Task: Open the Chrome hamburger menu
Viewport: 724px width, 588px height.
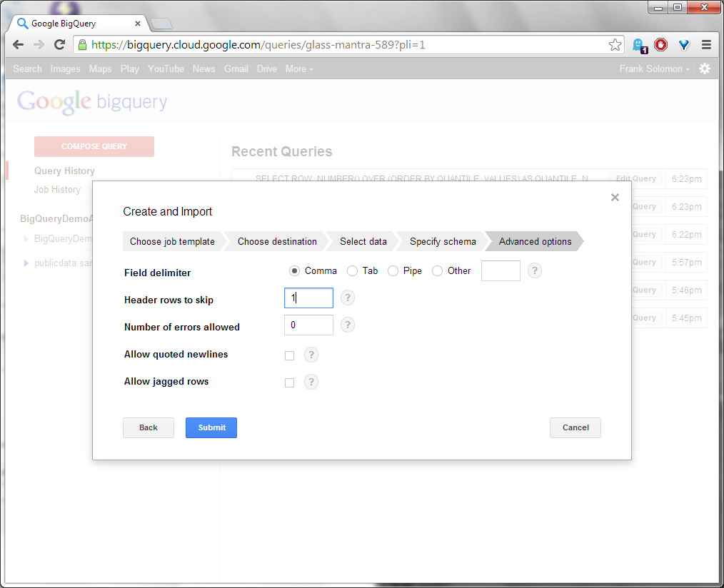Action: (x=706, y=45)
